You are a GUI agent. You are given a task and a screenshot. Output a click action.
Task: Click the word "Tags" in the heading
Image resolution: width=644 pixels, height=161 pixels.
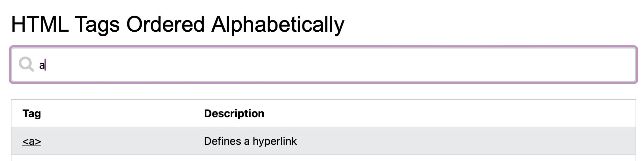[x=97, y=24]
